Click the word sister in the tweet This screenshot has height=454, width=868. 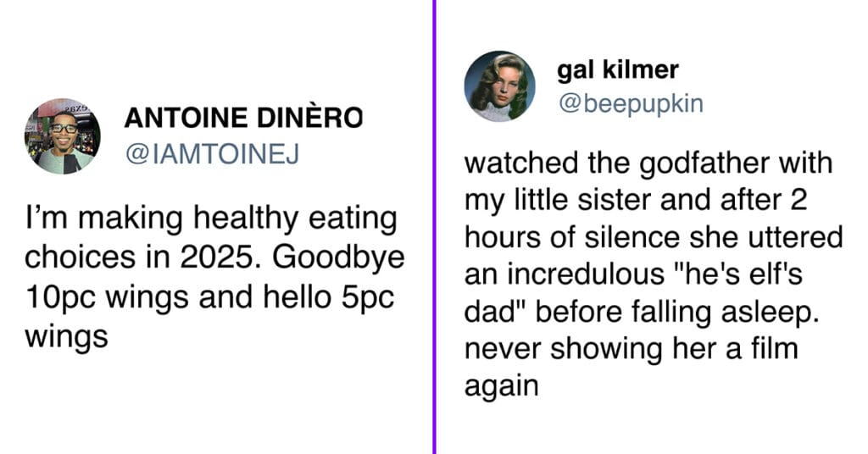(615, 200)
